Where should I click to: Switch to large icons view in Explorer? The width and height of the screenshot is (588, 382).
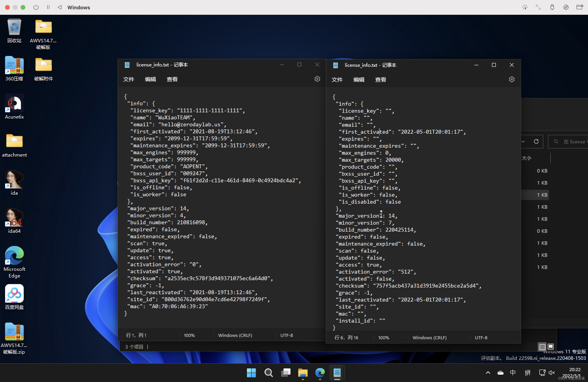pos(551,347)
